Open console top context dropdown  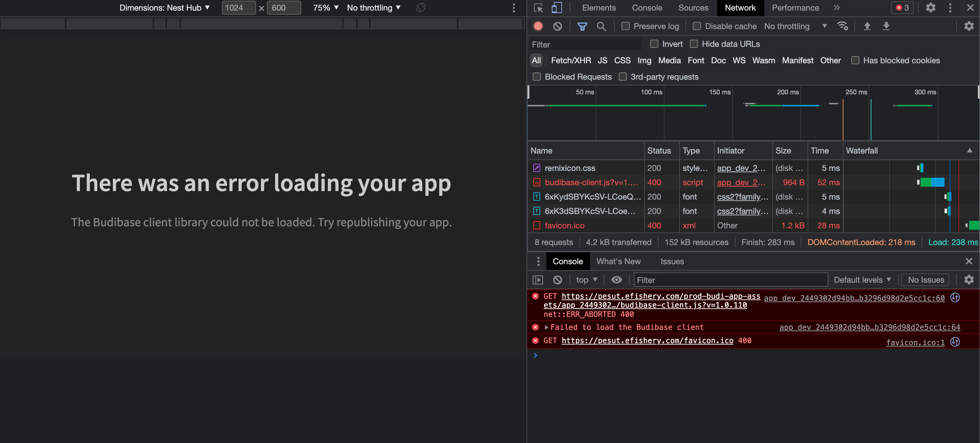(586, 280)
